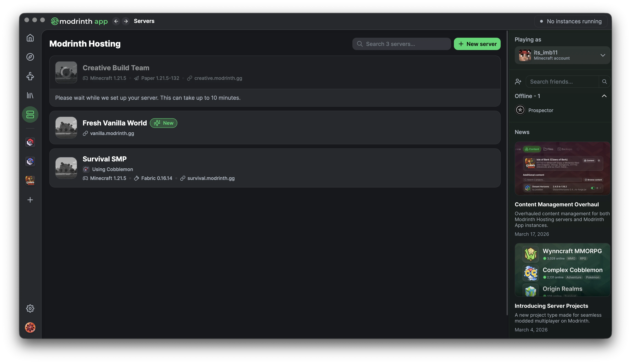Open Introducing Server Projects news thumbnail
Screen dimensions: 631x364
point(562,270)
